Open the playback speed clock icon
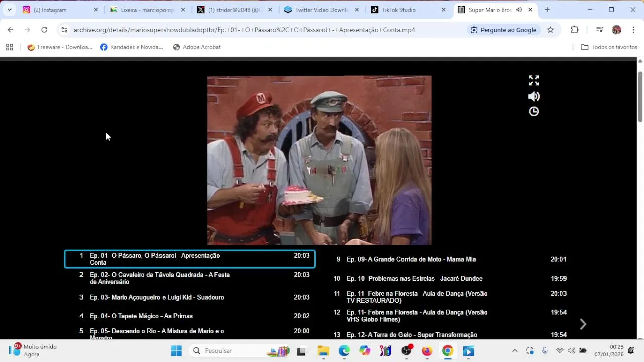Screen dimensions: 644x362 pyautogui.click(x=534, y=112)
